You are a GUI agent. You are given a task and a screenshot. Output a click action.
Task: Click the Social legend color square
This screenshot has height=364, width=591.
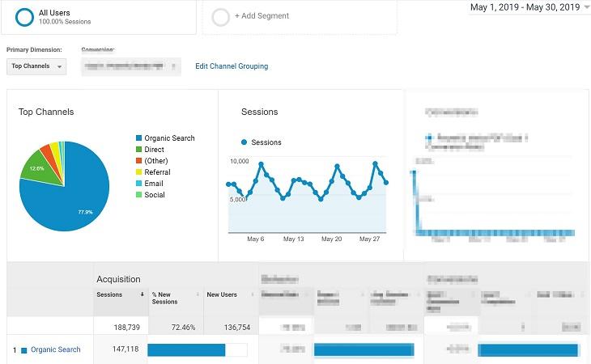tap(138, 195)
